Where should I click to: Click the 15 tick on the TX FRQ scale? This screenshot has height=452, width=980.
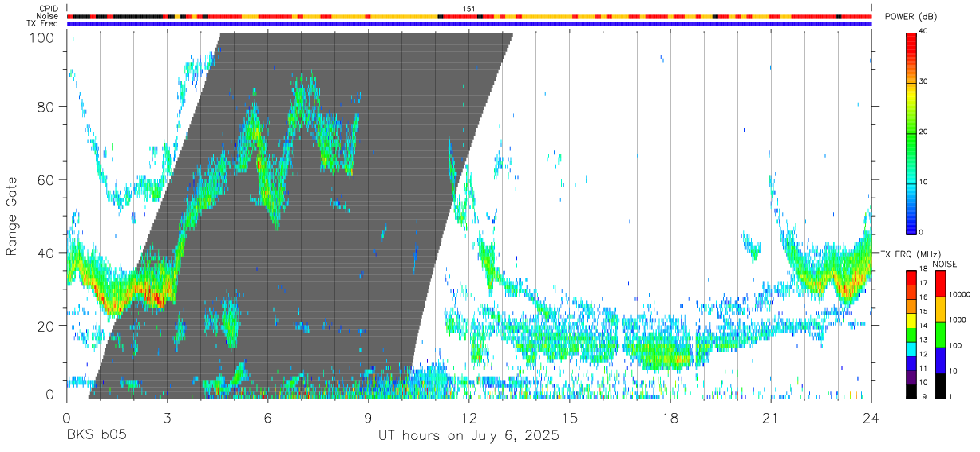tap(923, 312)
